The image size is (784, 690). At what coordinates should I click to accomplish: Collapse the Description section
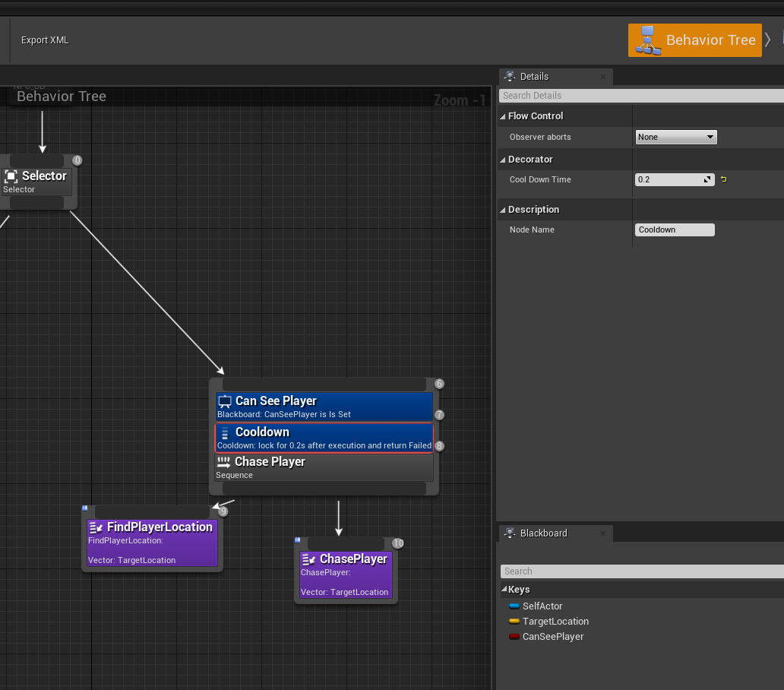tap(502, 210)
